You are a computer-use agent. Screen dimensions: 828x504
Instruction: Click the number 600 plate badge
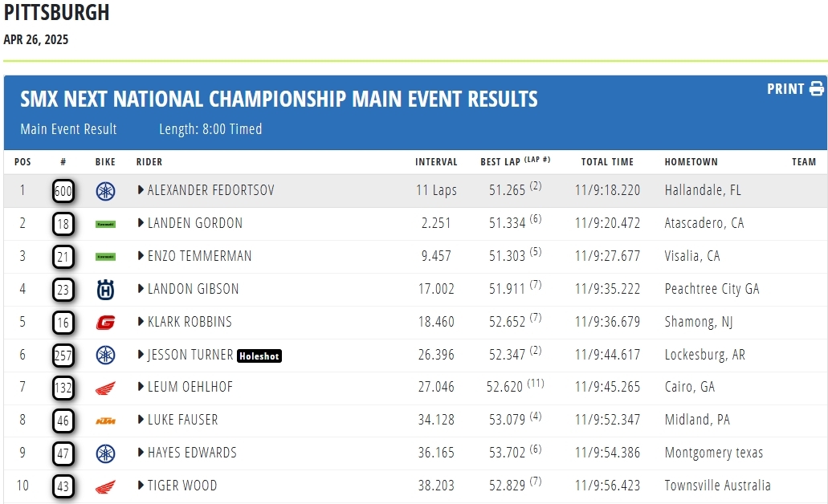tap(63, 191)
